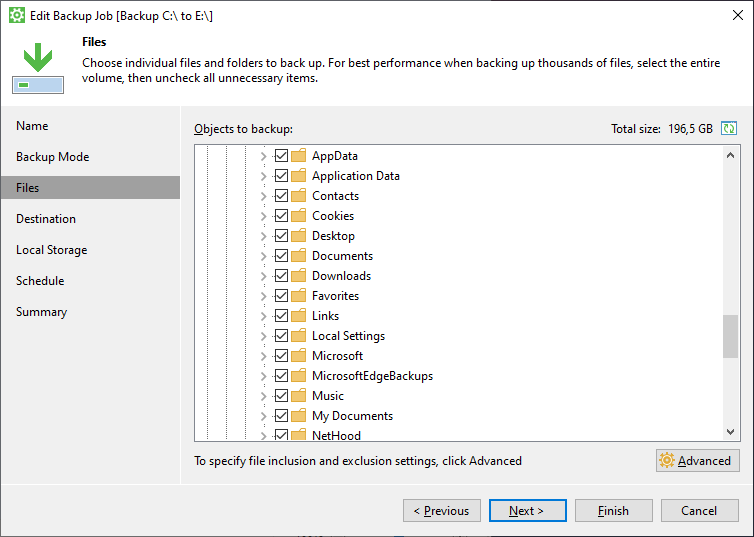Expand the Contacts folder node
The width and height of the screenshot is (754, 537).
[x=264, y=196]
